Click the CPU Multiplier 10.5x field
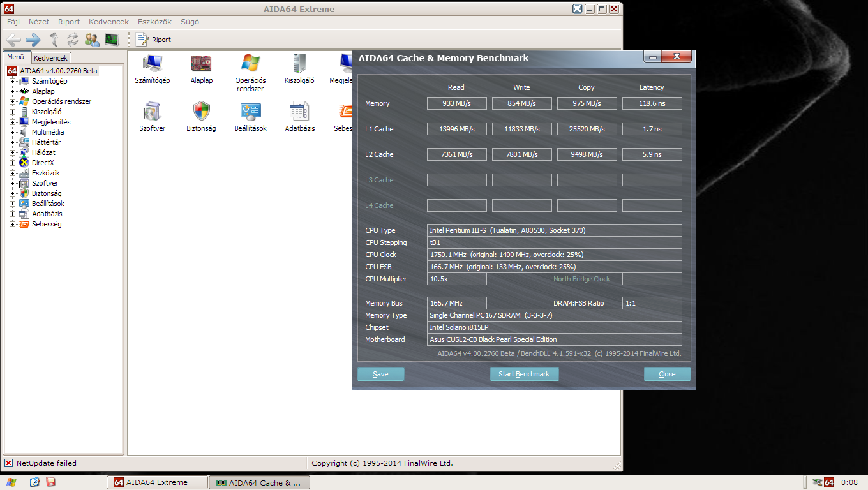 coord(457,279)
